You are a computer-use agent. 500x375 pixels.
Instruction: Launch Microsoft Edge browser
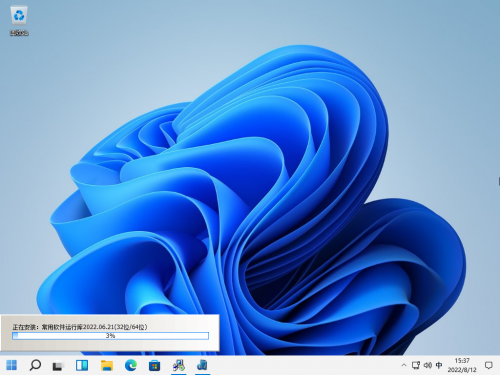pyautogui.click(x=131, y=365)
